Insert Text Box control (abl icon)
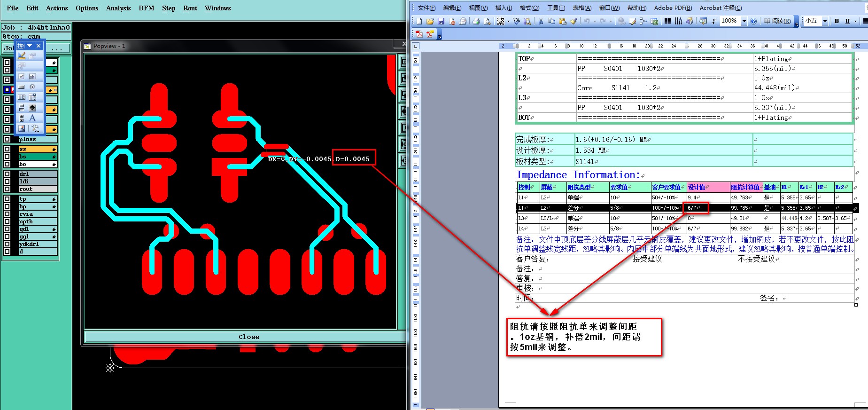 32,77
